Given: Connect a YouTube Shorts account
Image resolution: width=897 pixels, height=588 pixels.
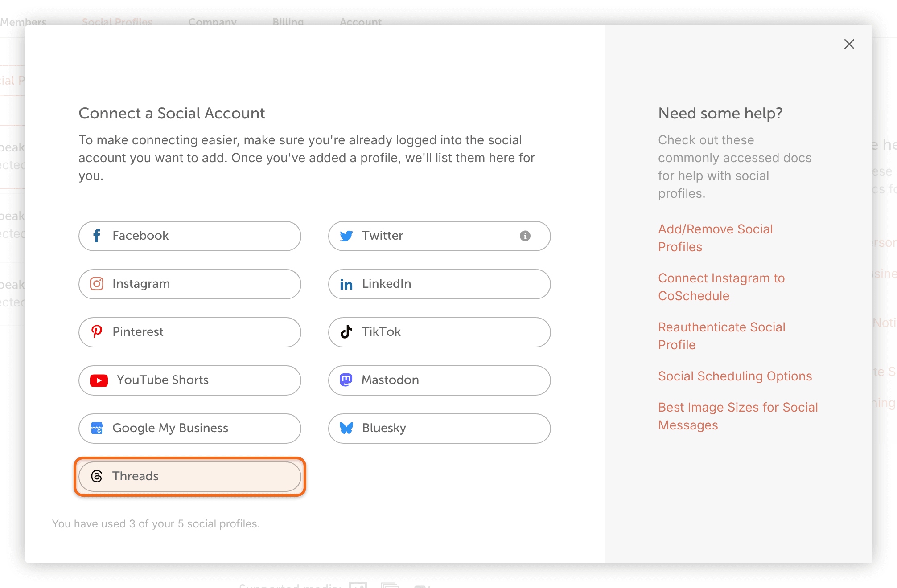Looking at the screenshot, I should pyautogui.click(x=190, y=380).
